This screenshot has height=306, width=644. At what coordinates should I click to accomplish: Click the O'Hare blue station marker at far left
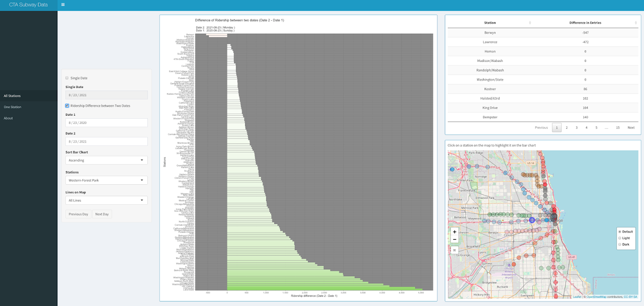click(452, 170)
